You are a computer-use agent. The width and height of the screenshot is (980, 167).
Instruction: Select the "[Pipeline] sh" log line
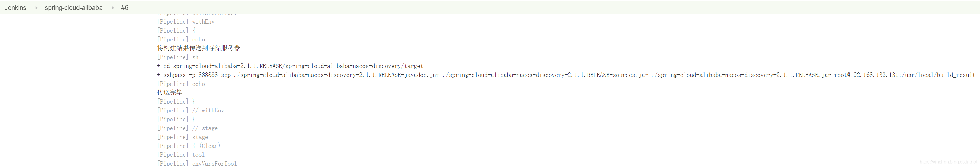coord(178,57)
